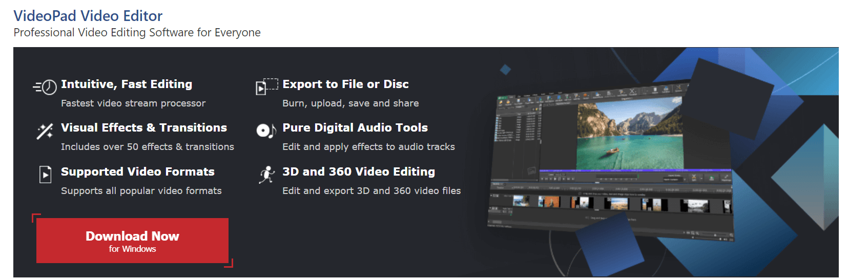The width and height of the screenshot is (868, 280).
Task: Click text 'Edit and export 3D and 360 video files'
Action: pyautogui.click(x=371, y=191)
